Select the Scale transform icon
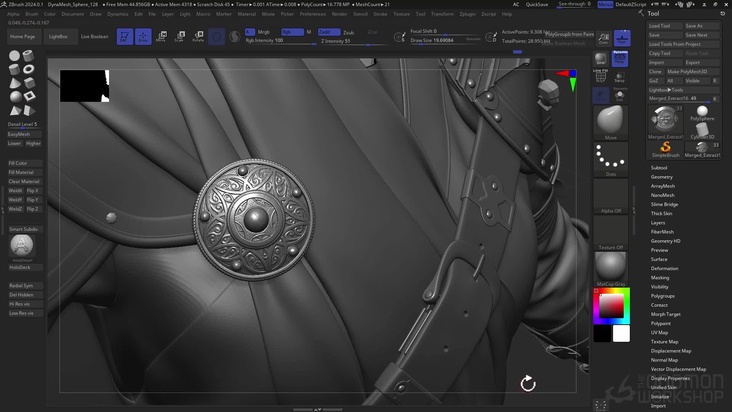732x412 pixels. coord(180,36)
